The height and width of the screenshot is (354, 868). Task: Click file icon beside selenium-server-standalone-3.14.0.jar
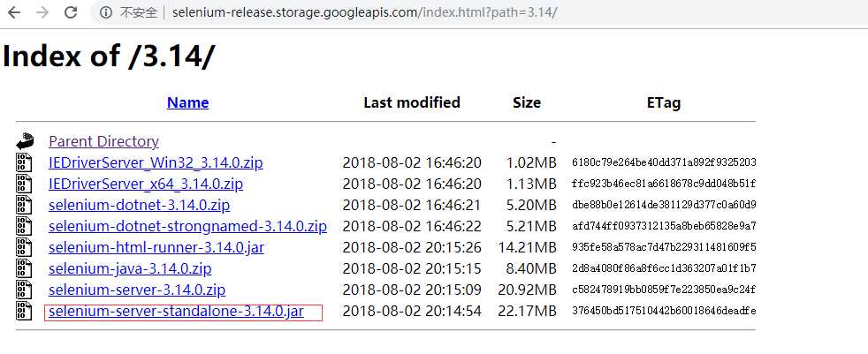pyautogui.click(x=24, y=311)
